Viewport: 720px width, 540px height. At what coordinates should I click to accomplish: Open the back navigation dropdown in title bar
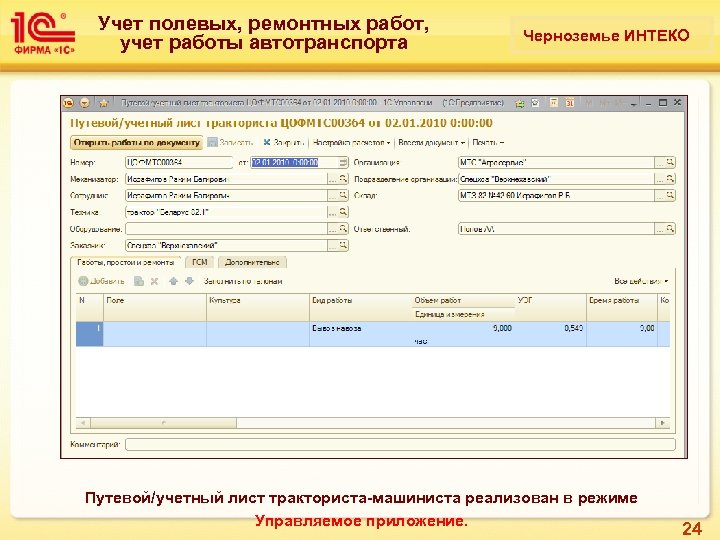click(85, 103)
